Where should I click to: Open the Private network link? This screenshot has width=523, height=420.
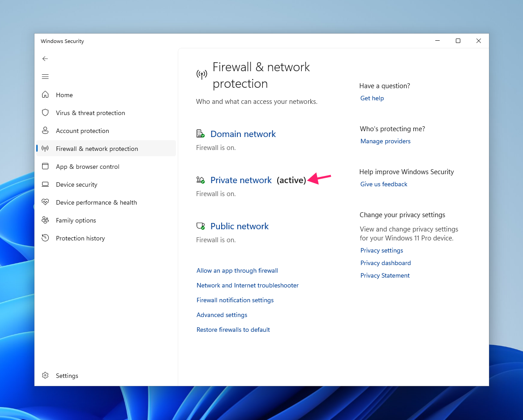tap(241, 180)
